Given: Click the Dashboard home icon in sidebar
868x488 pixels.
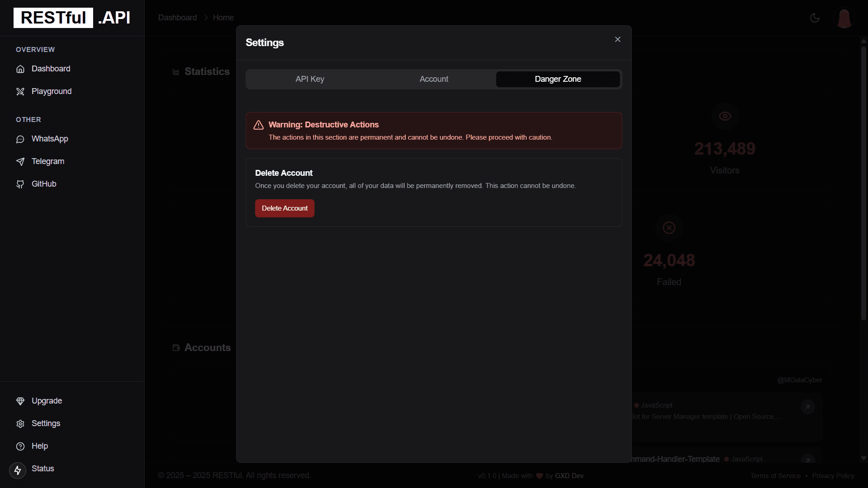Looking at the screenshot, I should click(x=20, y=69).
